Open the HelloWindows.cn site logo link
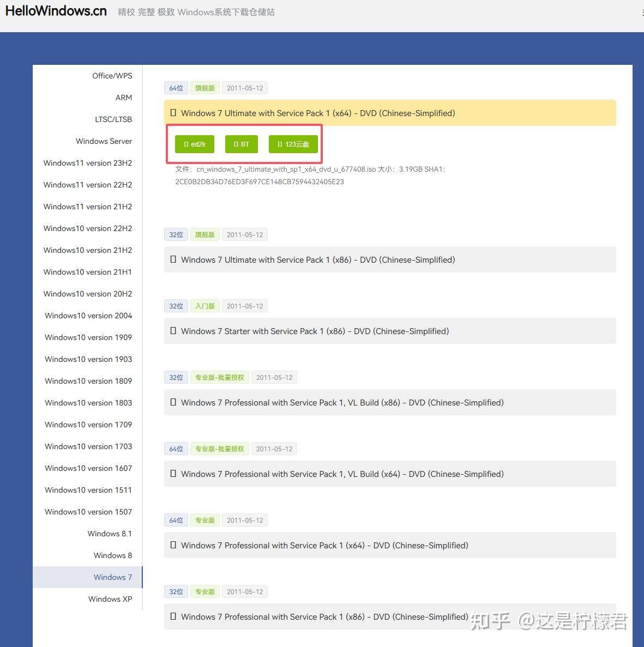Image resolution: width=644 pixels, height=647 pixels. tap(56, 11)
